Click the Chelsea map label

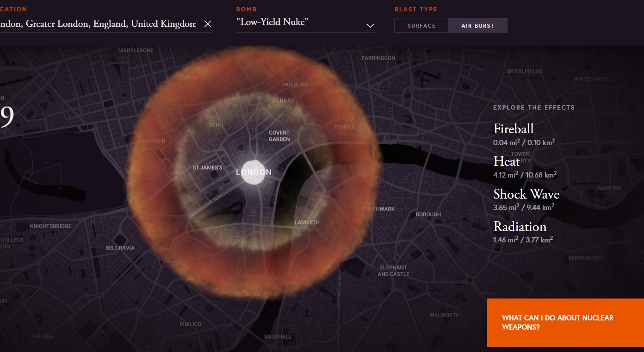click(x=42, y=337)
